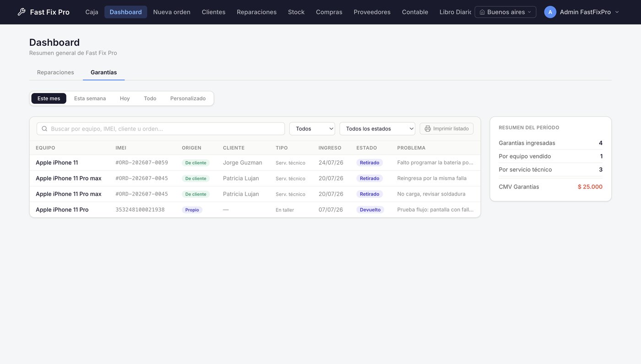Open the Buenos aires branch dropdown
The height and width of the screenshot is (364, 641).
coord(505,12)
